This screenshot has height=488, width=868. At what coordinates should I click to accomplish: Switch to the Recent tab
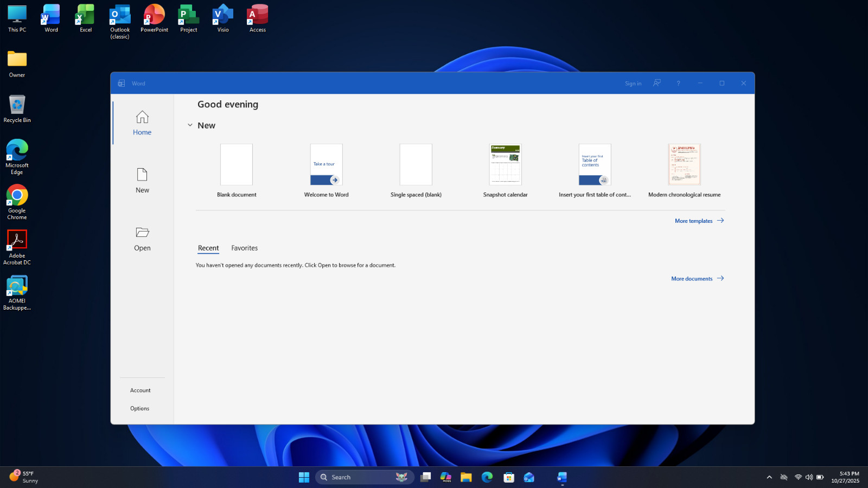208,248
